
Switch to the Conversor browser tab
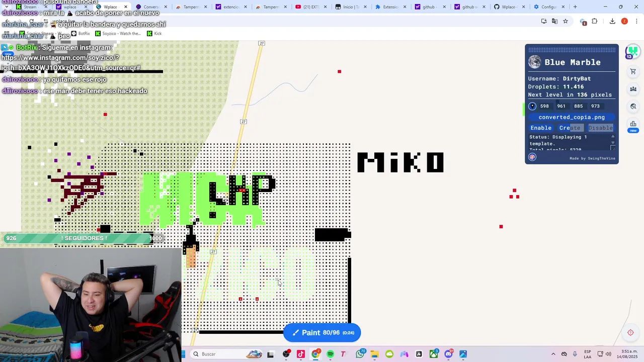click(x=151, y=7)
